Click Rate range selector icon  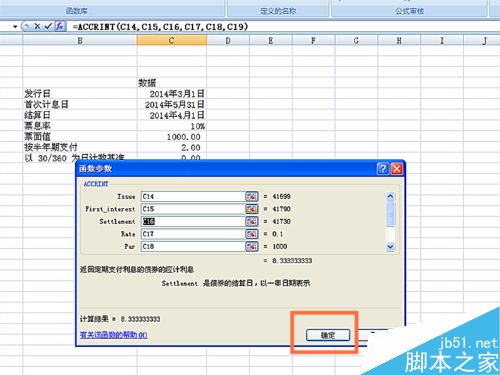click(252, 234)
